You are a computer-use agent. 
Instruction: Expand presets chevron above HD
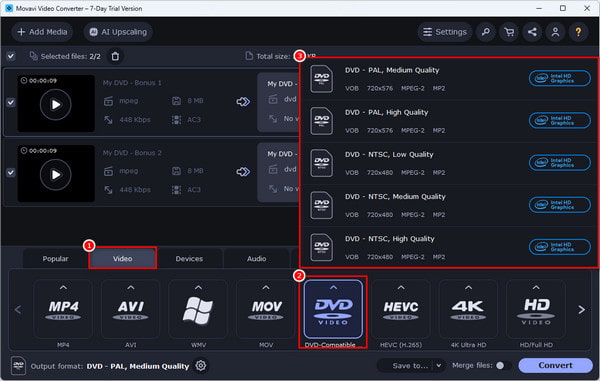(536, 287)
